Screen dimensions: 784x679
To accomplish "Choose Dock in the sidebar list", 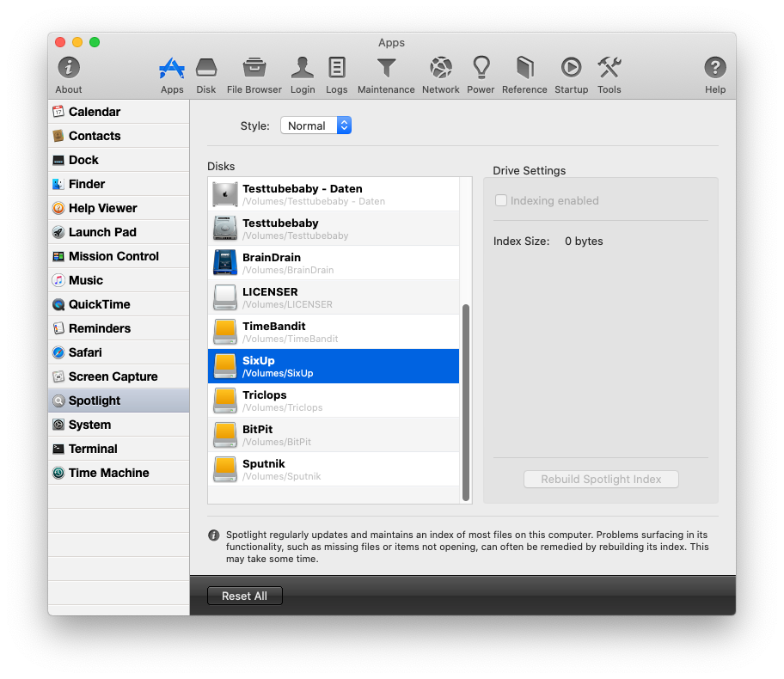I will [119, 160].
